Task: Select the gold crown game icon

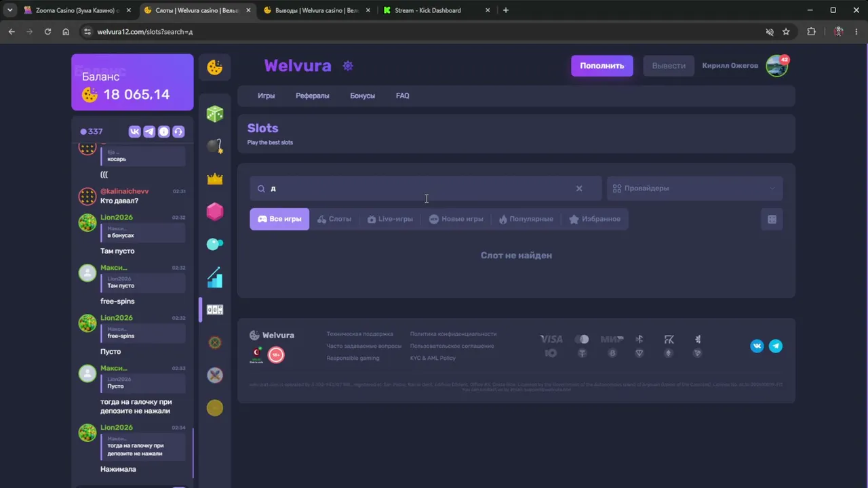Action: pyautogui.click(x=215, y=179)
